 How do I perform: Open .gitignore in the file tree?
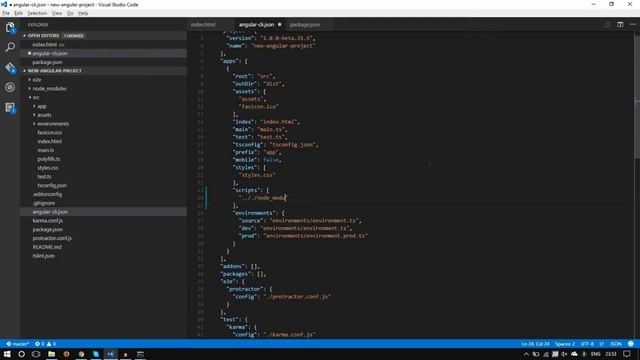[44, 203]
